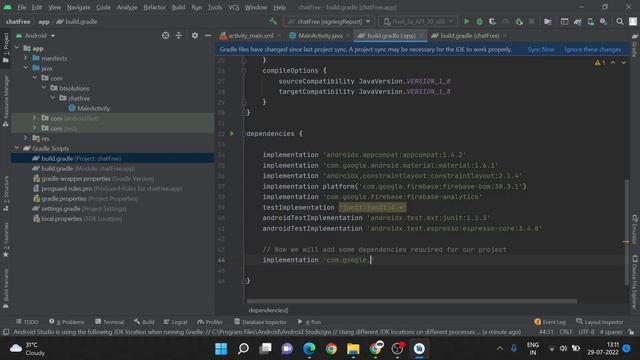This screenshot has height=360, width=640.
Task: Click the Debug bug icon in toolbar
Action: pos(480,21)
